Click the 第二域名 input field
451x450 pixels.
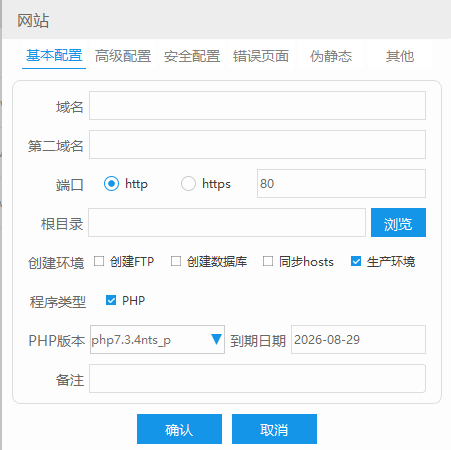pyautogui.click(x=257, y=144)
